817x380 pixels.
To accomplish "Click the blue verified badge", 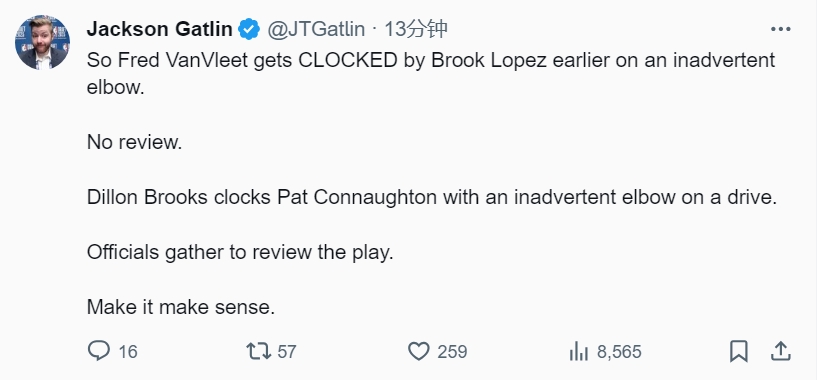I will (x=249, y=29).
